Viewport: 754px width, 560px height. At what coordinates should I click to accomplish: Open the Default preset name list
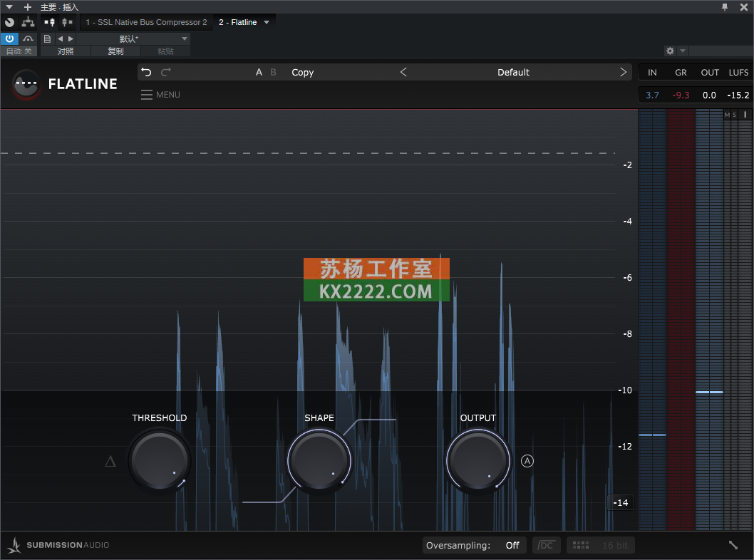pyautogui.click(x=513, y=72)
